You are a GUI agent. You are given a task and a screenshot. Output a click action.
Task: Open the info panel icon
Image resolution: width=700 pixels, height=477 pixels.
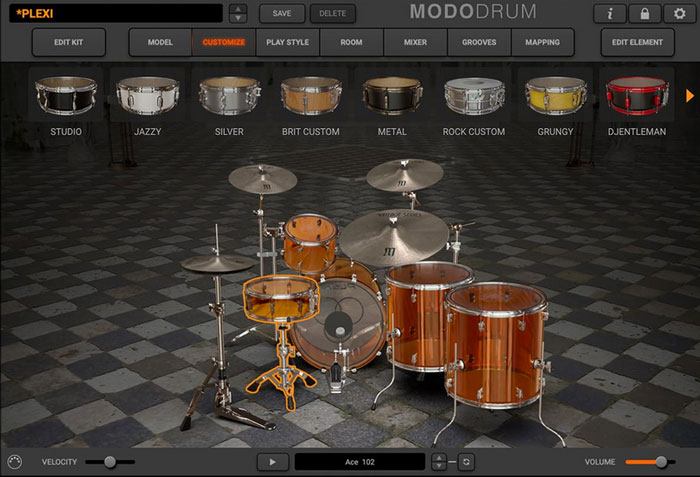click(x=609, y=13)
